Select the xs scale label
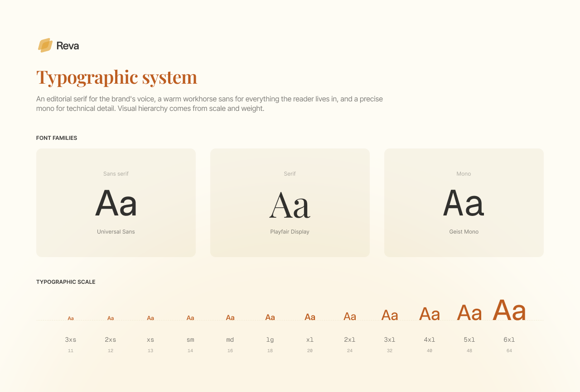This screenshot has width=580, height=392. tap(150, 340)
